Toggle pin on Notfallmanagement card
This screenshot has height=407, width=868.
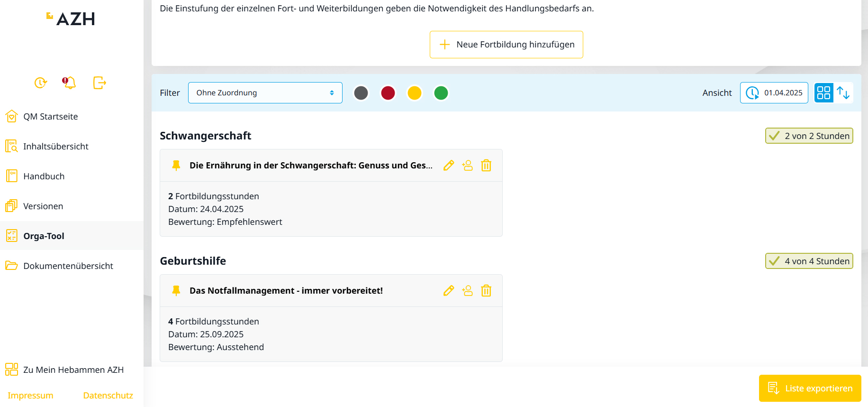[176, 291]
